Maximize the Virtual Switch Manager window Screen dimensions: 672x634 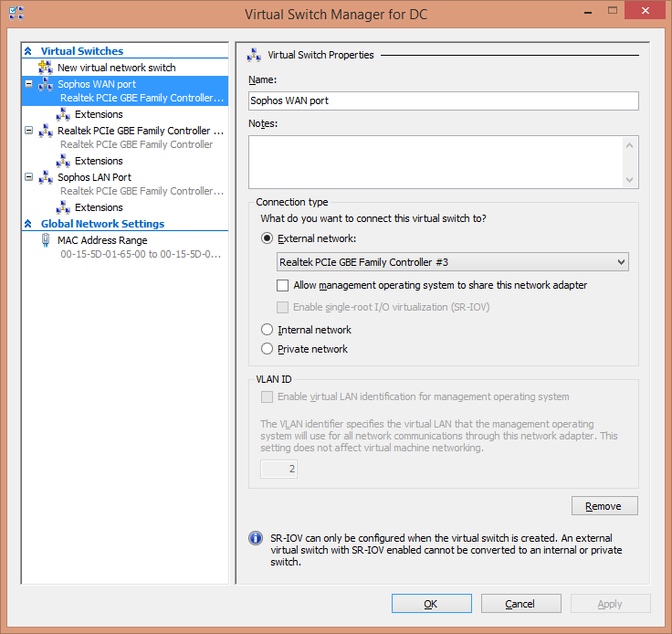(613, 11)
